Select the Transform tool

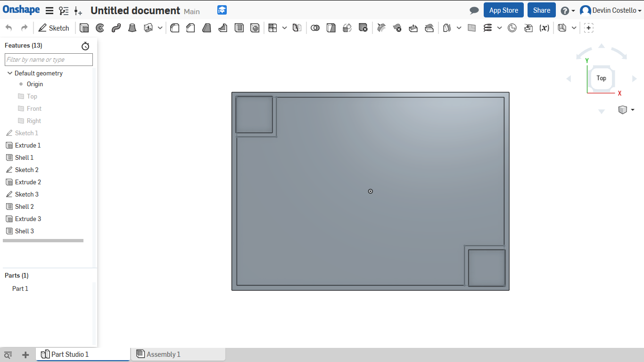point(347,28)
